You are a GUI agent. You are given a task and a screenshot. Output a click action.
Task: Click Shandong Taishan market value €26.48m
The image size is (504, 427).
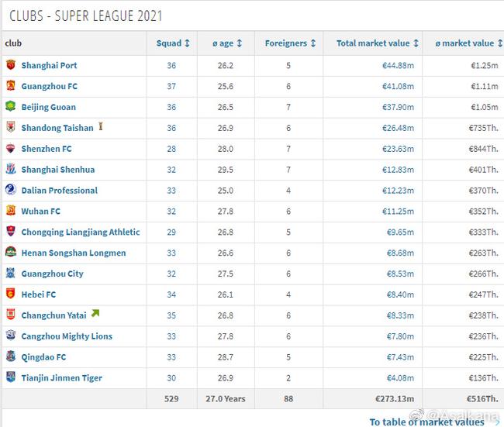click(x=398, y=128)
